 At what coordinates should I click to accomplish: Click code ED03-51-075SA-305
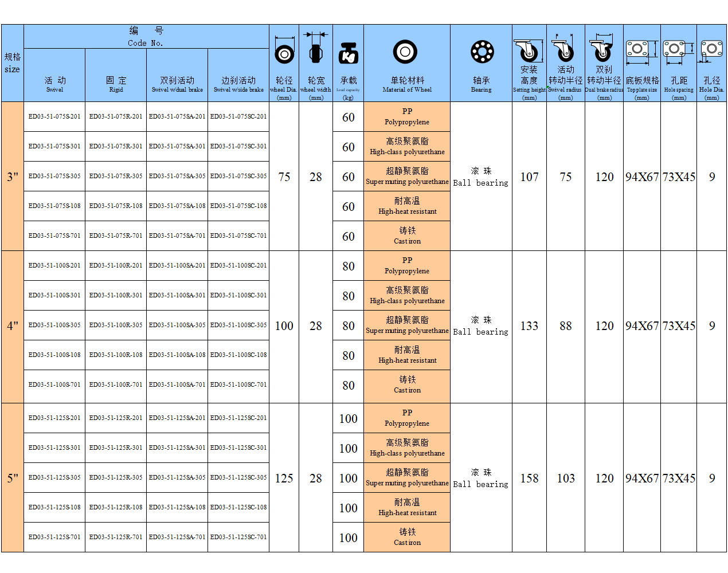177,176
